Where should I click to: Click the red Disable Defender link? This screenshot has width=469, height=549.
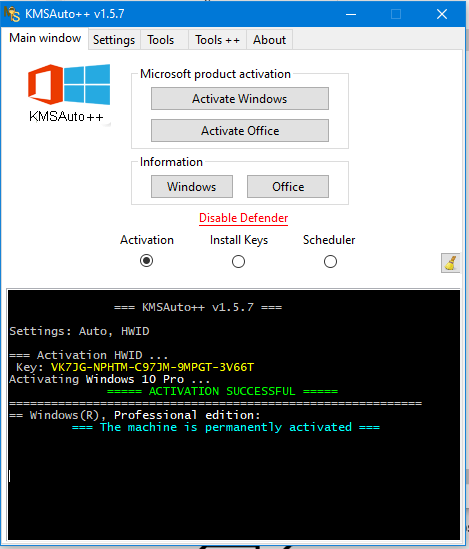(x=244, y=218)
